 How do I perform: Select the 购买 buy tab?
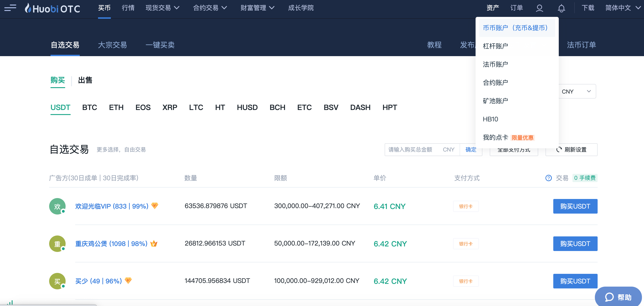click(58, 80)
